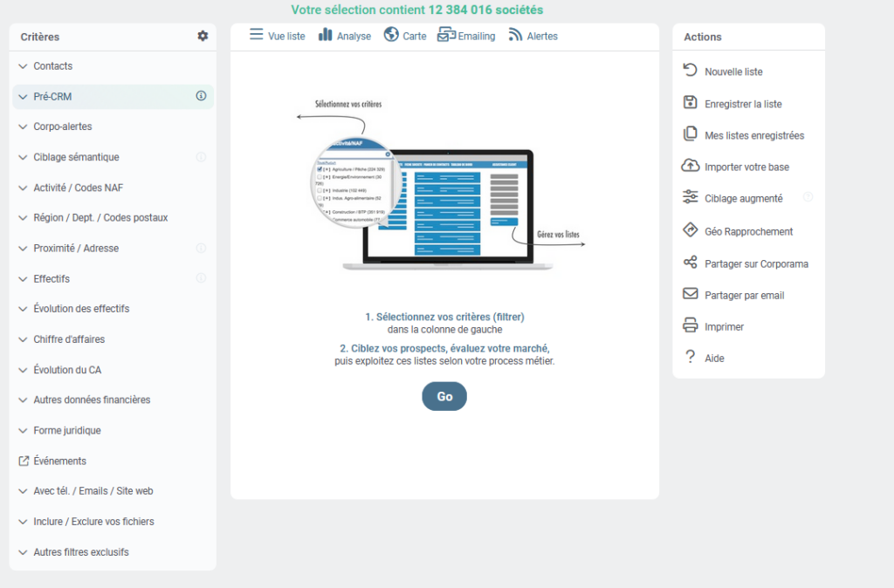Click the Nouvelle liste refresh icon
894x588 pixels.
690,71
